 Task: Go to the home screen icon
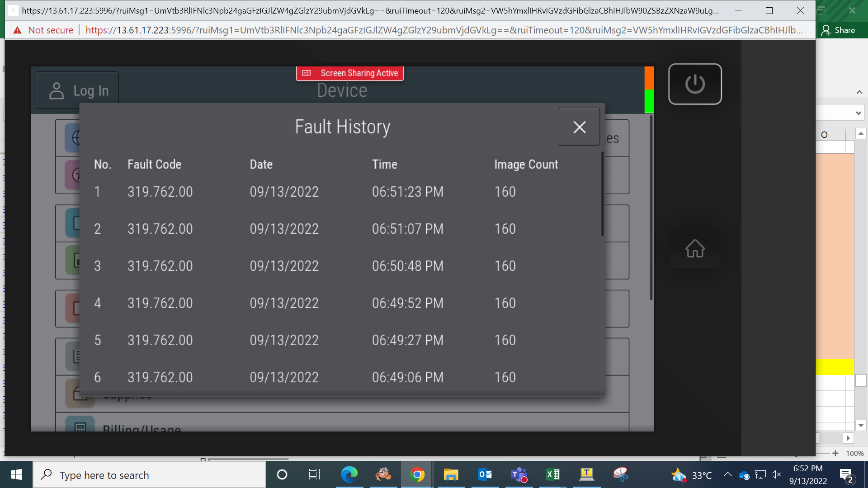695,249
